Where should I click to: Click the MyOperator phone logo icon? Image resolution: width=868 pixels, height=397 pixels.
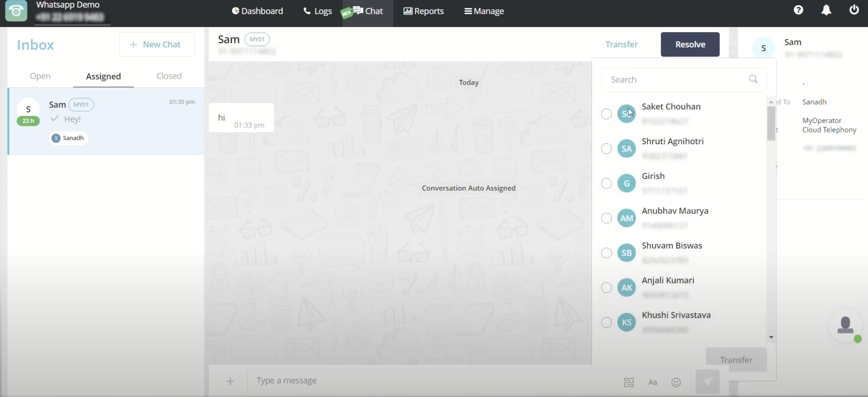(x=16, y=11)
